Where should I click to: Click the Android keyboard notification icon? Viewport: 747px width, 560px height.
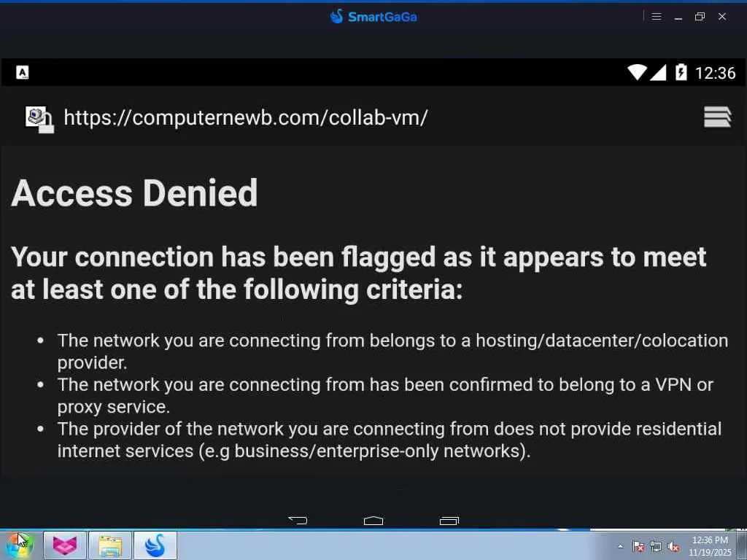tap(23, 72)
